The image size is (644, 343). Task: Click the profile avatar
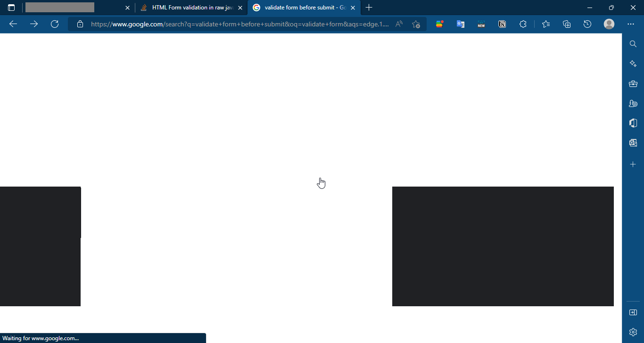(x=609, y=24)
